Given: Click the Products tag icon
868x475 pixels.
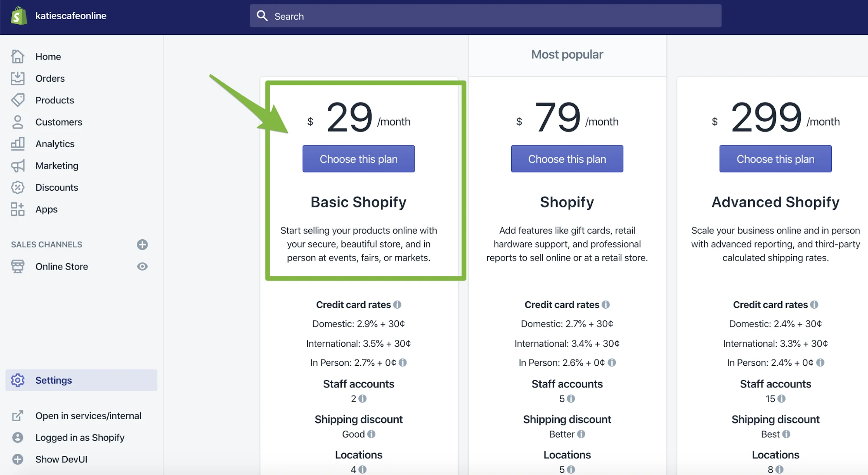Looking at the screenshot, I should (18, 100).
